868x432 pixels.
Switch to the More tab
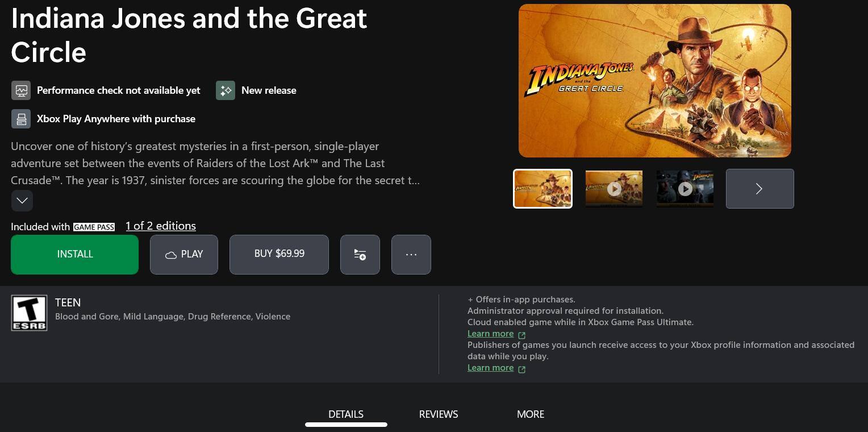click(531, 414)
